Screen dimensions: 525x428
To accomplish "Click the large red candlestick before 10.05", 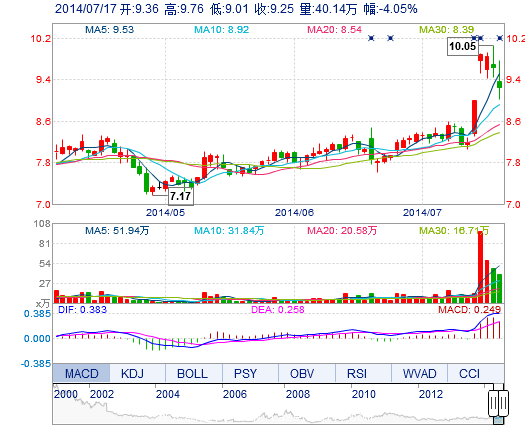I will [474, 116].
